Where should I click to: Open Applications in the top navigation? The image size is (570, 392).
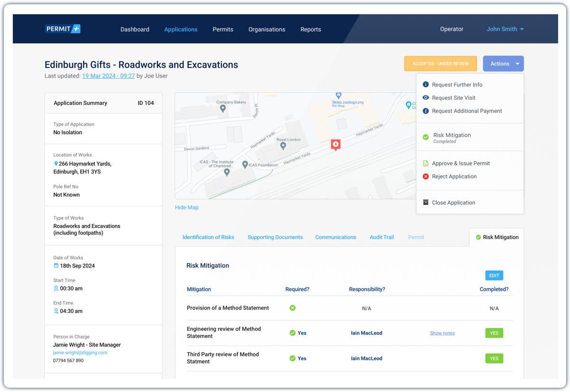[x=181, y=29]
